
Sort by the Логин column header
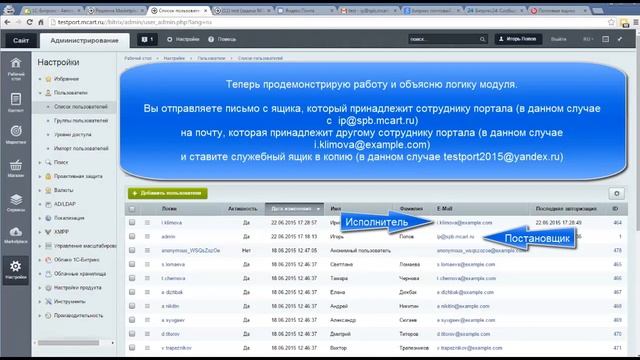(x=169, y=209)
